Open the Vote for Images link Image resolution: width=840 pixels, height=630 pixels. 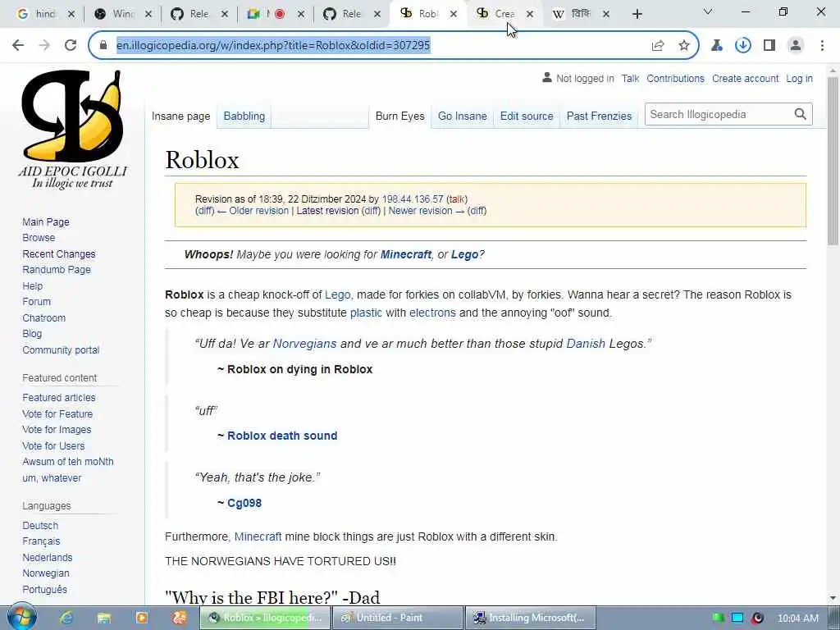pos(57,430)
